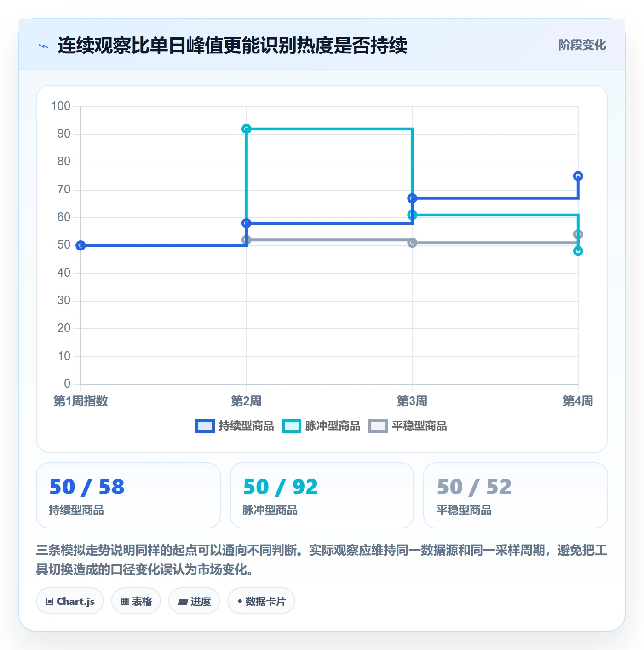Viewport: 644px width, 650px height.
Task: Click the 平稳型 week 3 point at 51
Action: tap(412, 243)
